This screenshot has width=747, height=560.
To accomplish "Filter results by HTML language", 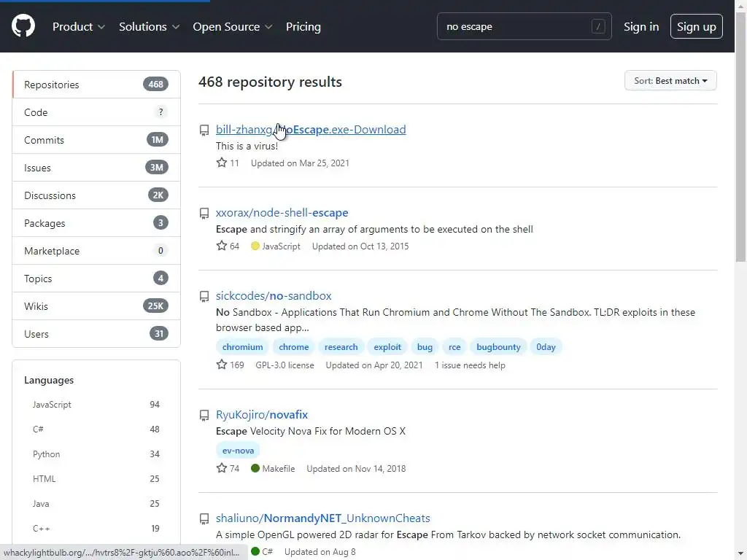I will tap(96, 478).
